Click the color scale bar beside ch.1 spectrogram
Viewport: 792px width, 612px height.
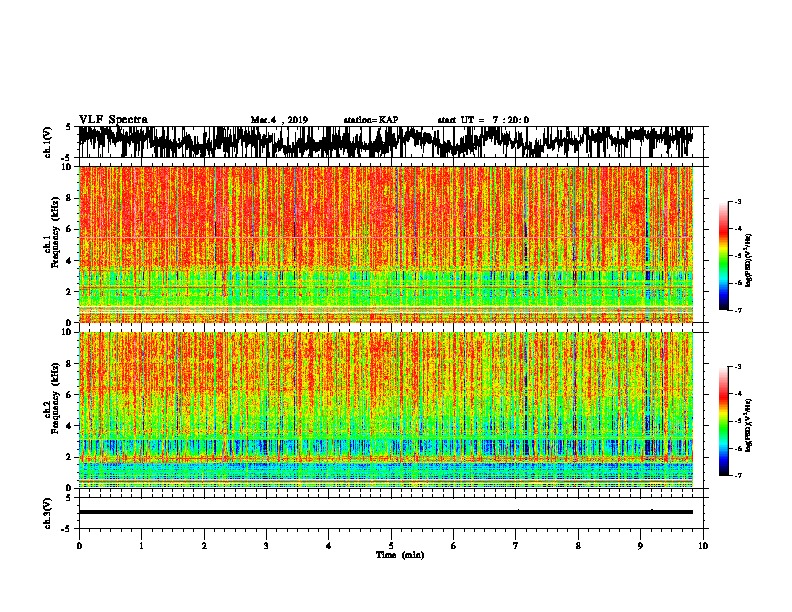[x=723, y=256]
